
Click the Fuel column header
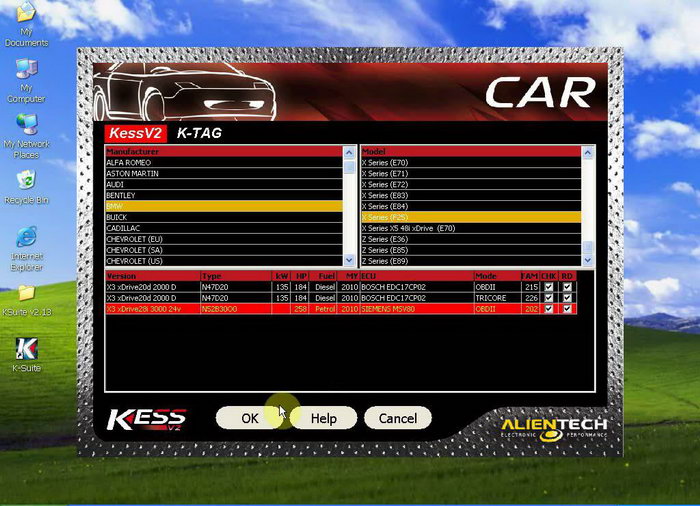pos(323,276)
